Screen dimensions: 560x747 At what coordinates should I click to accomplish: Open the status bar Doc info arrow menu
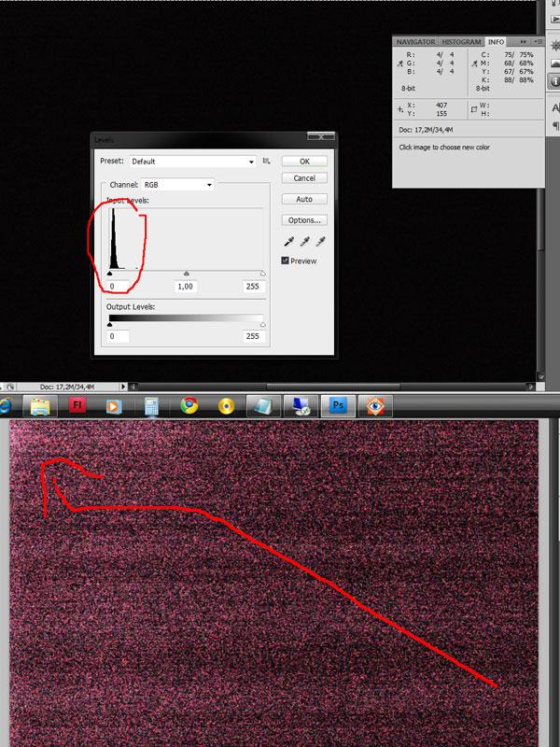123,387
